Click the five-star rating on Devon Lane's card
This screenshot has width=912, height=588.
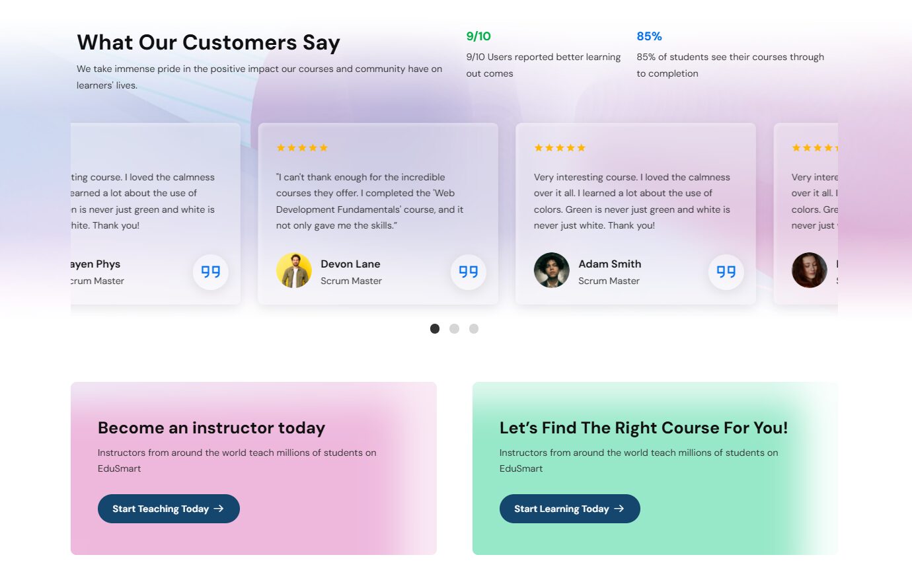tap(302, 148)
